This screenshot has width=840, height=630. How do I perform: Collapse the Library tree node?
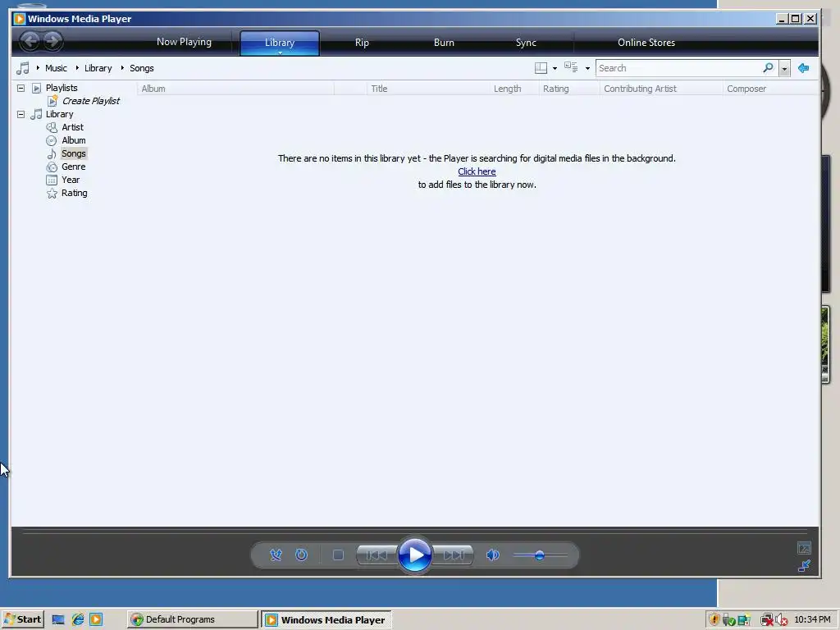21,114
